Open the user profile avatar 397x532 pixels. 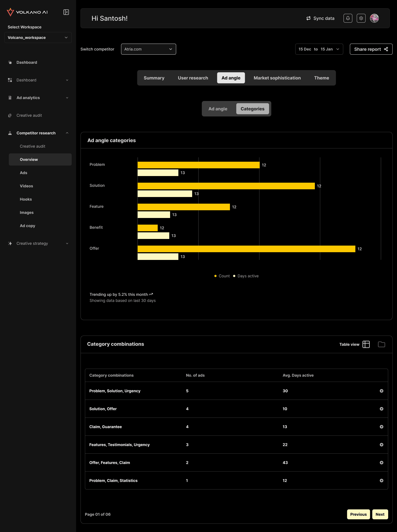coord(374,18)
